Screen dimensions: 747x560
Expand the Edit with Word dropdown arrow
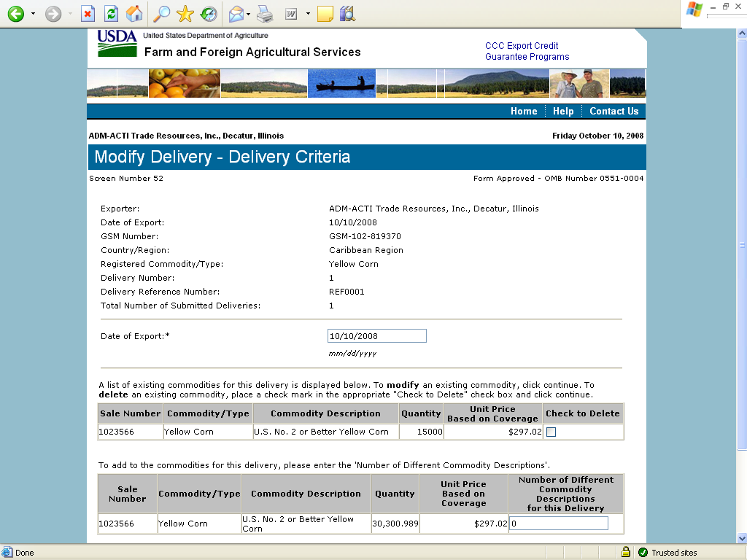point(308,14)
